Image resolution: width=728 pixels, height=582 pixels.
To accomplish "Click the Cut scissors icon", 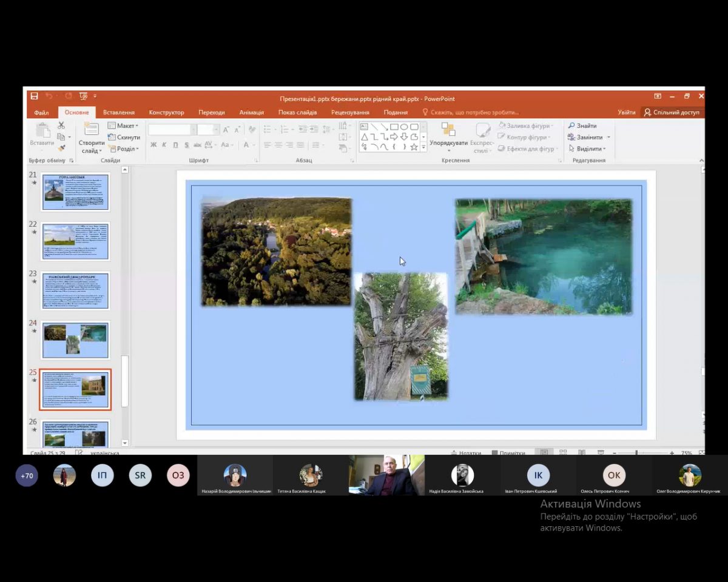I will (61, 125).
